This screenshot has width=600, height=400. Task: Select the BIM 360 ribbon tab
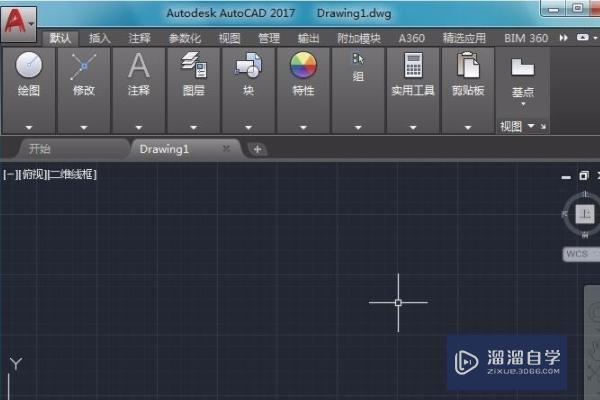click(526, 38)
